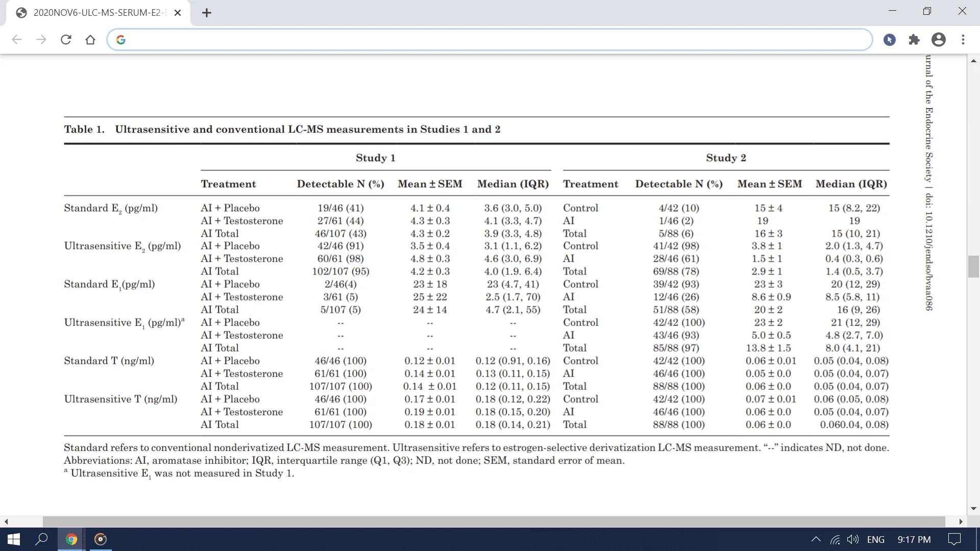980x551 pixels.
Task: Open the blue cursor recorder extension
Action: coord(890,39)
